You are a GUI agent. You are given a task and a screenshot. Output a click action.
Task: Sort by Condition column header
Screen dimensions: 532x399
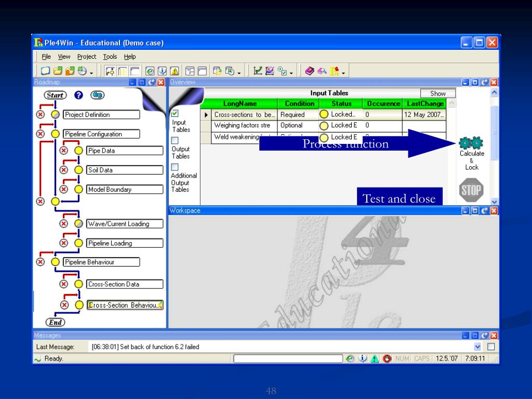tap(299, 103)
